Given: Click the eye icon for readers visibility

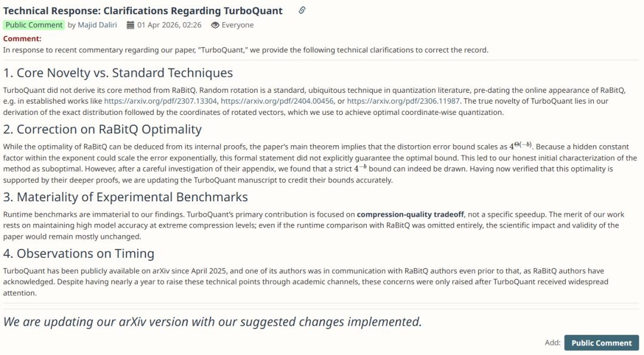Looking at the screenshot, I should pos(215,25).
